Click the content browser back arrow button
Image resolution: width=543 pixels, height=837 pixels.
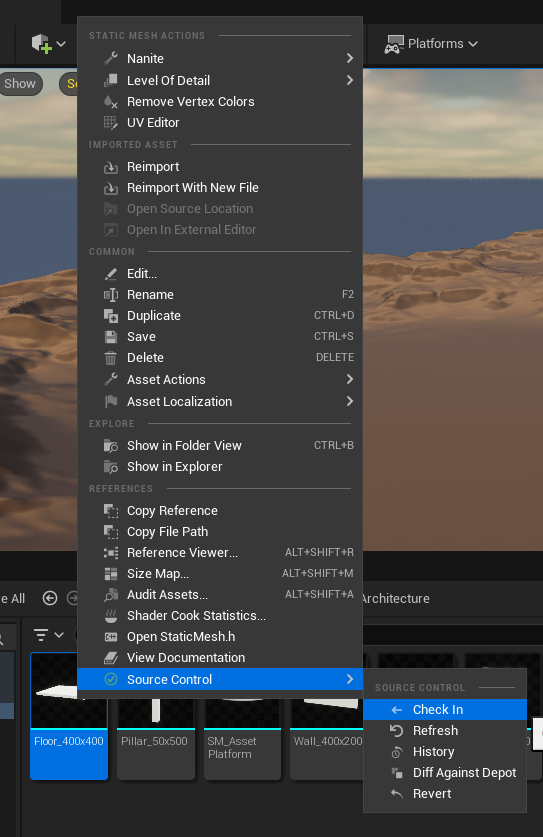pyautogui.click(x=50, y=598)
